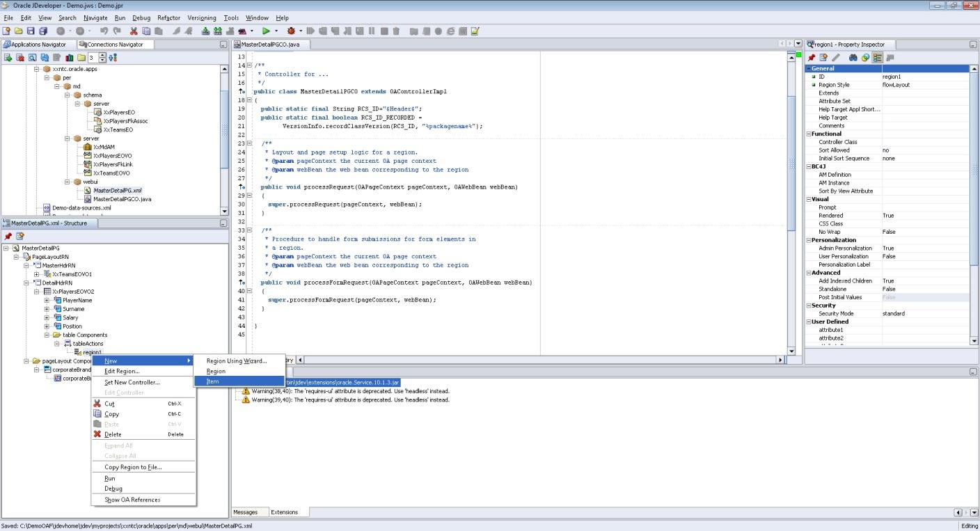Select the MasterDetailPGCO.java editor tab
The height and width of the screenshot is (531, 980).
(x=271, y=44)
